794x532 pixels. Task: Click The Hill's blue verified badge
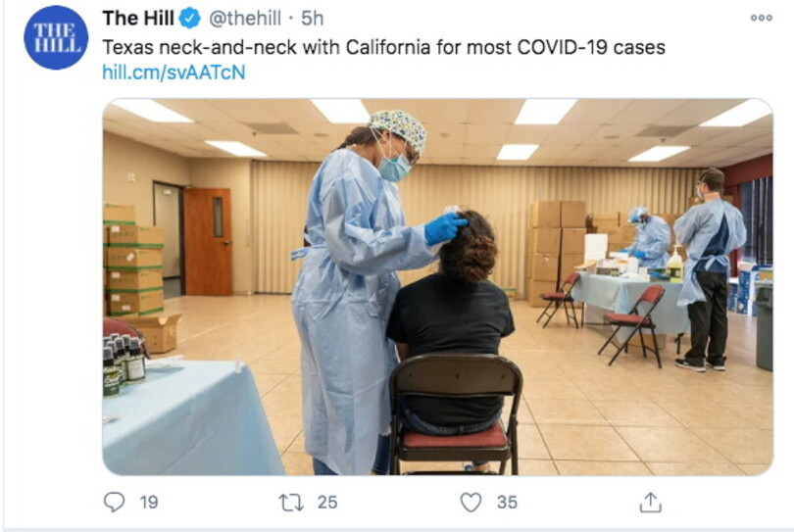click(x=190, y=19)
